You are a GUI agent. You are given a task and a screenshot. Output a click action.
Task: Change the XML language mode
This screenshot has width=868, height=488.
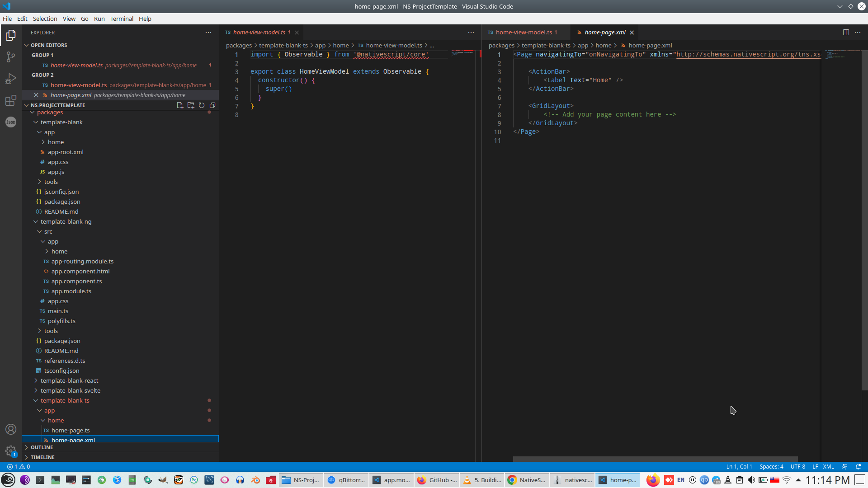tap(829, 467)
